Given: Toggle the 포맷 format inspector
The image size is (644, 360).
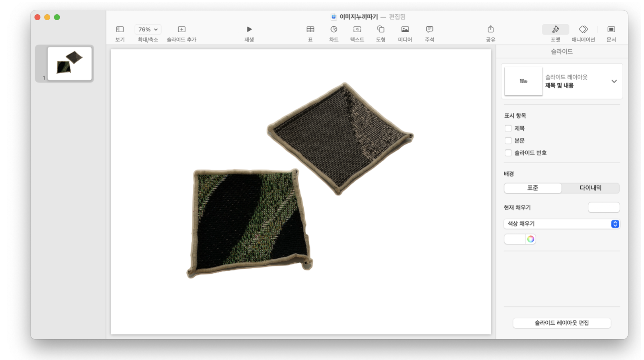Looking at the screenshot, I should click(x=556, y=29).
